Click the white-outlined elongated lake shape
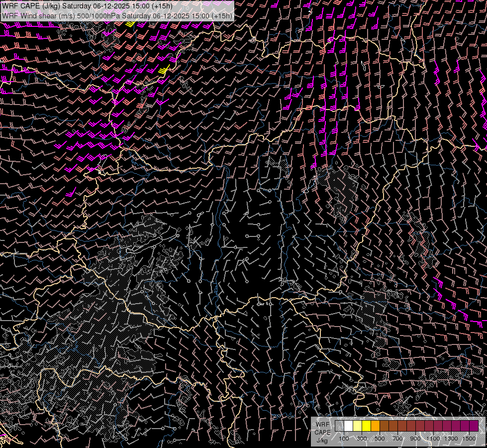Viewport: 487px width, 448px height. tap(152, 239)
